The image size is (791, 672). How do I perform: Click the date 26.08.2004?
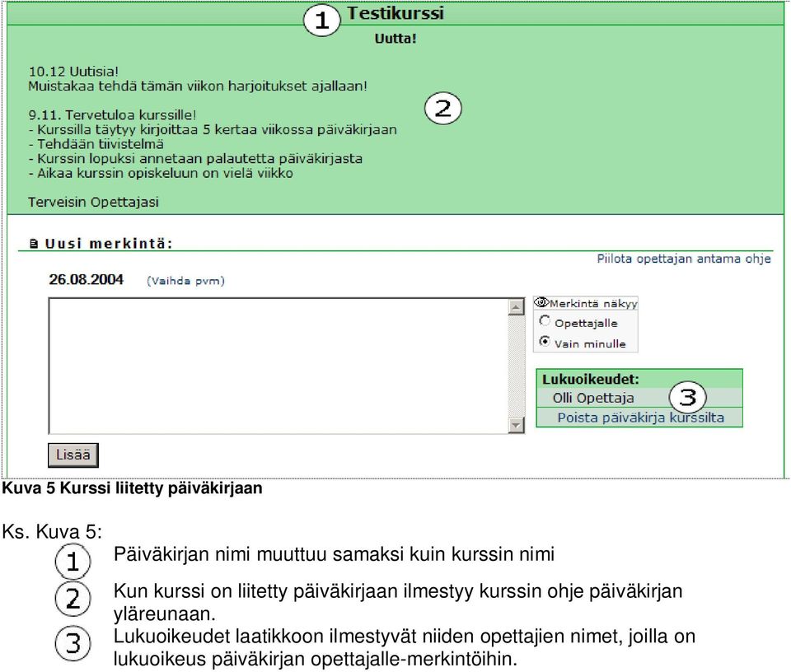(87, 279)
